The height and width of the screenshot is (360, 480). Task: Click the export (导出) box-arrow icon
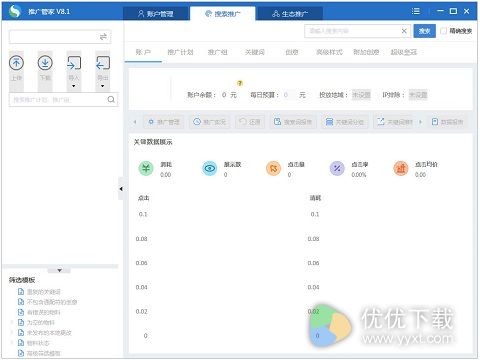coord(103,63)
